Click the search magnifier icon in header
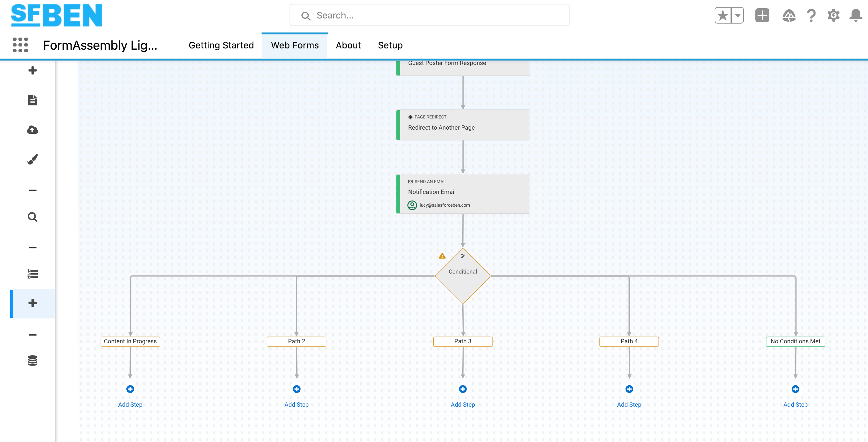 pos(306,16)
